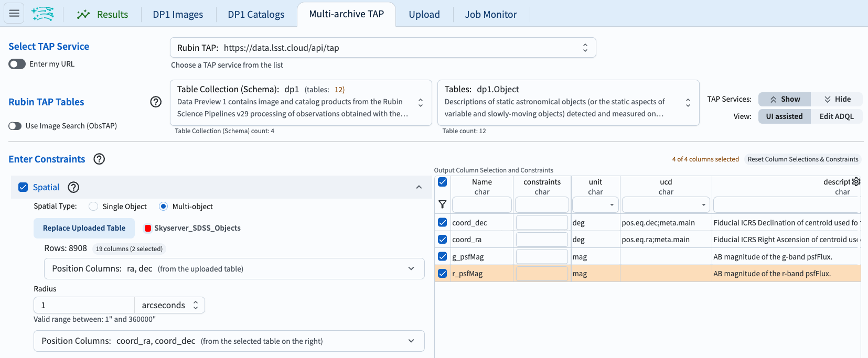
Task: Switch to DP1 Images tab
Action: pyautogui.click(x=178, y=14)
